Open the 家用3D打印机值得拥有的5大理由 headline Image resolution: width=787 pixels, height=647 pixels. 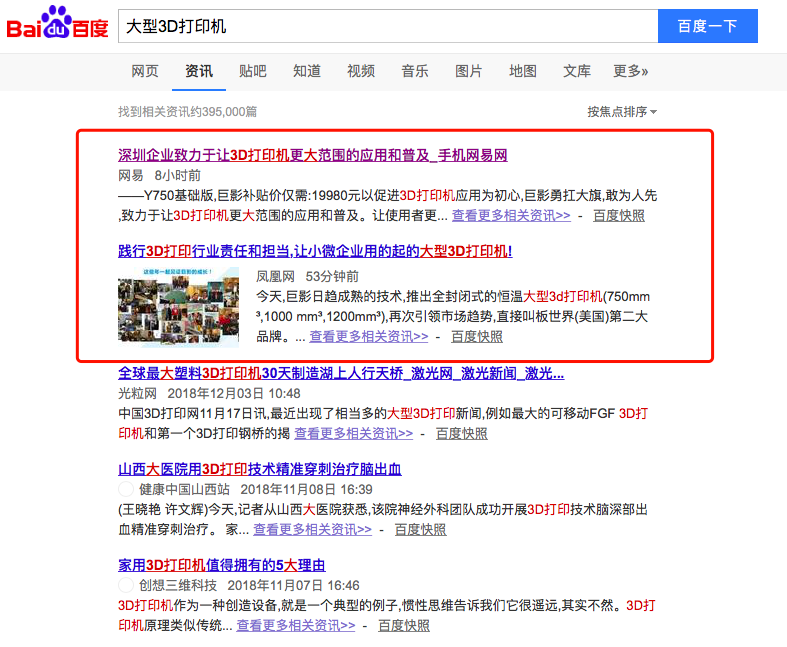222,565
